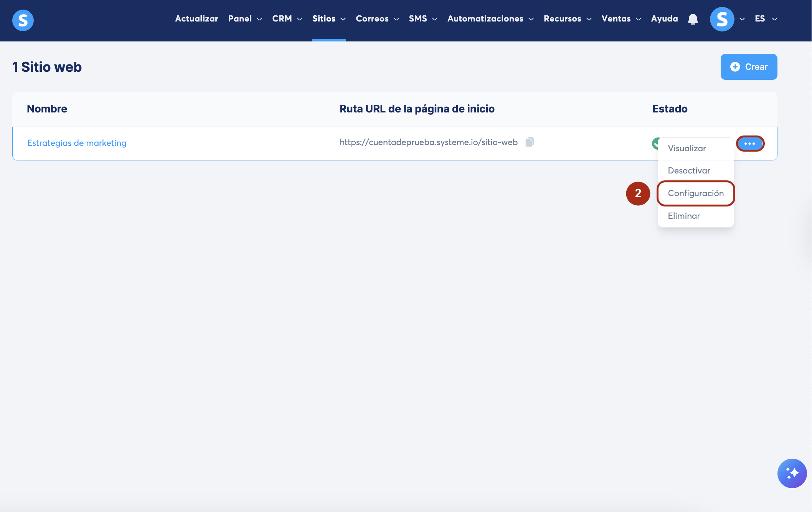Copy the homepage URL with copy icon
Viewport: 812px width, 512px height.
(530, 142)
